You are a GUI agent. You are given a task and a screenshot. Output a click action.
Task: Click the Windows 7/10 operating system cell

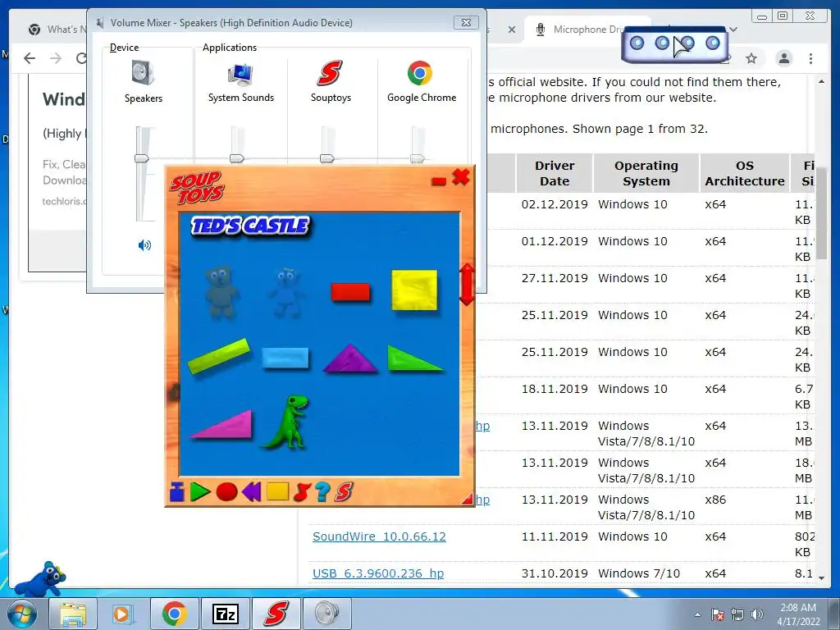[638, 573]
